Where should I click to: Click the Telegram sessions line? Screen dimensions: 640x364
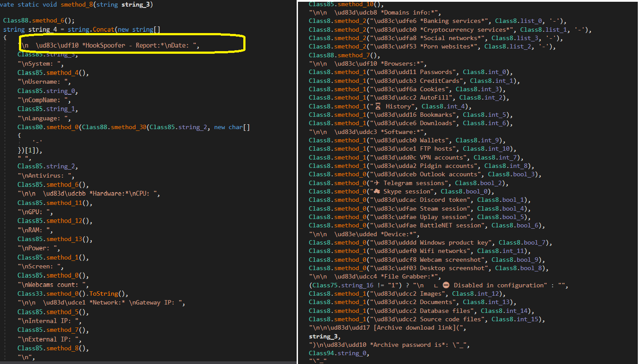pyautogui.click(x=409, y=183)
